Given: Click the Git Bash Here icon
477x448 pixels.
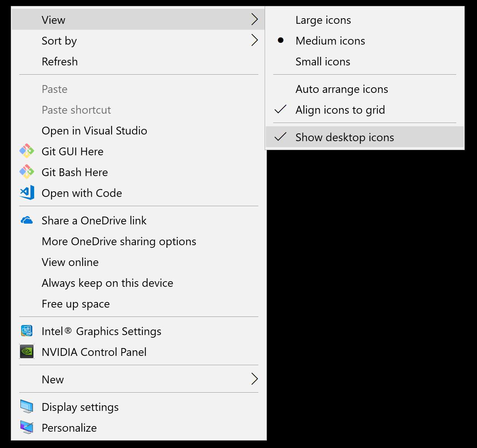Looking at the screenshot, I should click(27, 172).
